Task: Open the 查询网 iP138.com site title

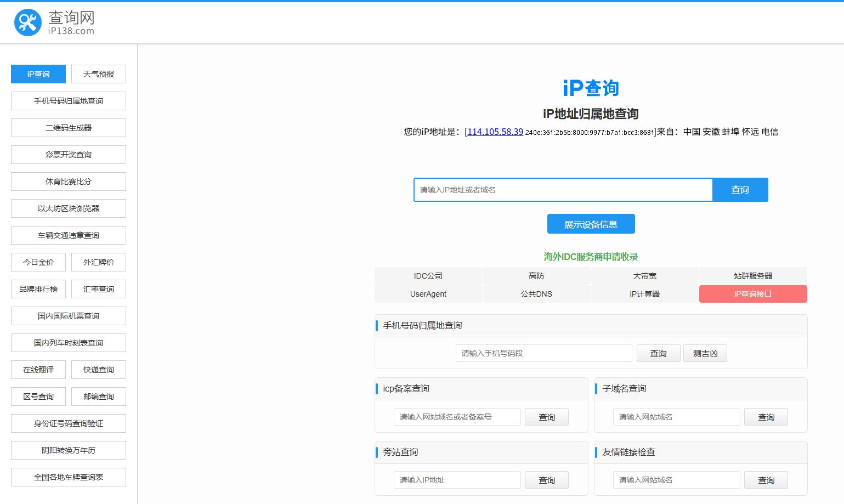Action: (71, 23)
